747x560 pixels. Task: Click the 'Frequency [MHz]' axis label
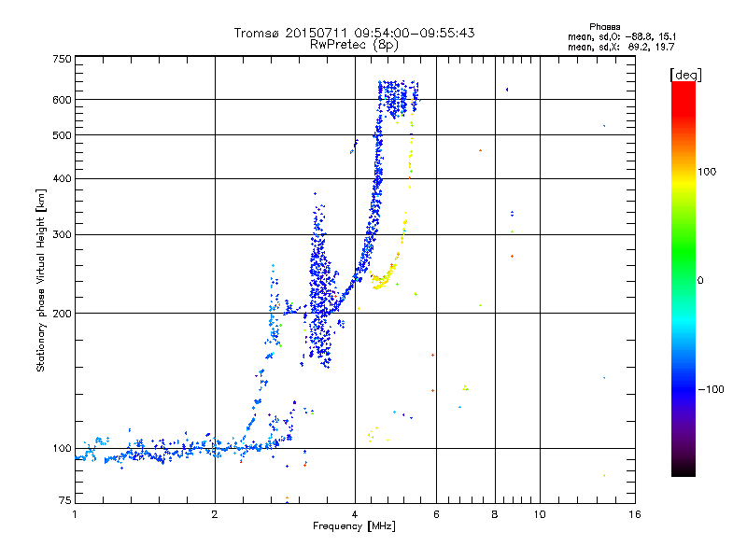[x=354, y=526]
